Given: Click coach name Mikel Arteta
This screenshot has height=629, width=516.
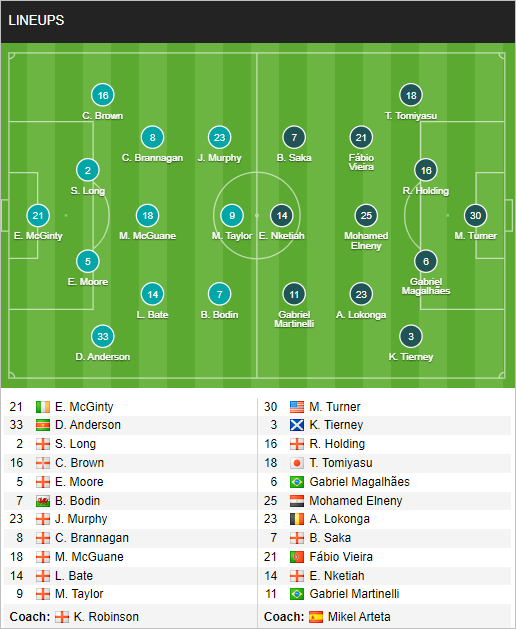Looking at the screenshot, I should 359,617.
